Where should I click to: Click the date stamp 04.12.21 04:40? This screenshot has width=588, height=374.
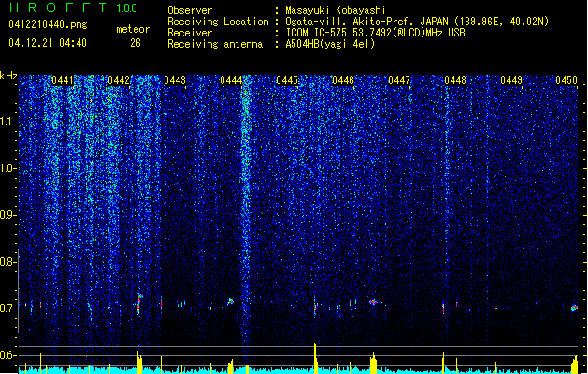pos(48,43)
